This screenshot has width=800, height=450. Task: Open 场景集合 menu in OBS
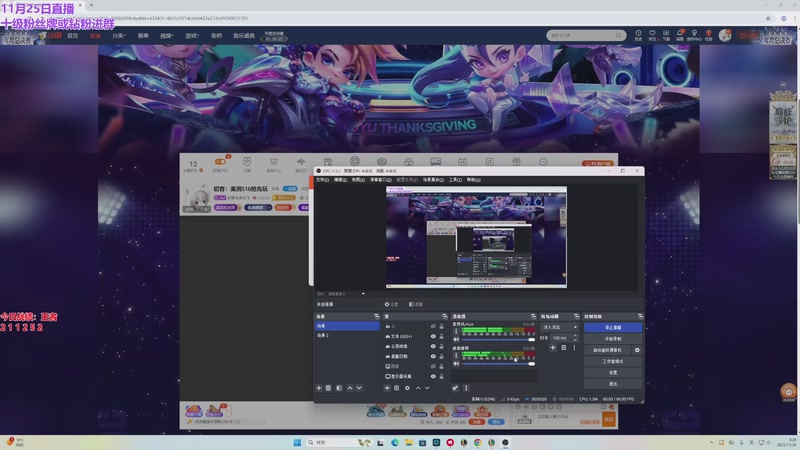point(433,180)
